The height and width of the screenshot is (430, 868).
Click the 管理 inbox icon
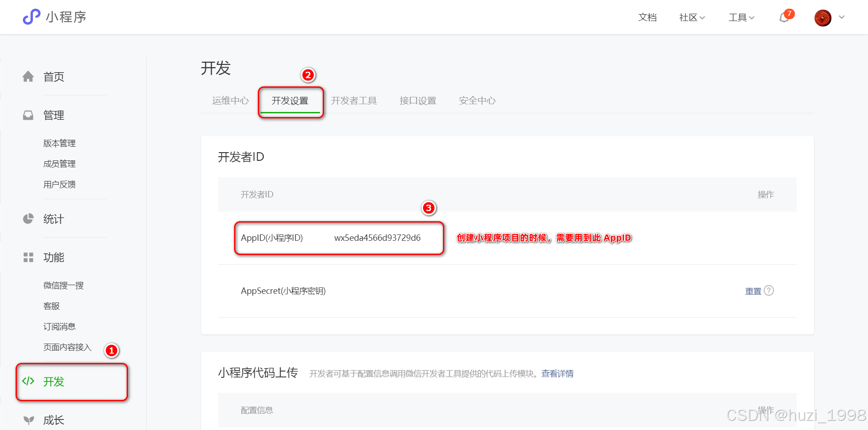pos(28,115)
